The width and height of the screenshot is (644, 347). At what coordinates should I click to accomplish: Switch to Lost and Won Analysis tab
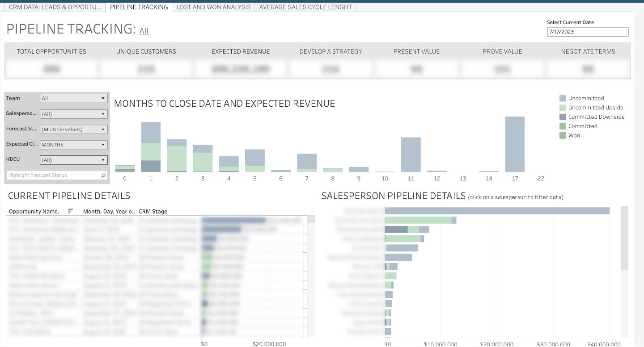[x=213, y=7]
